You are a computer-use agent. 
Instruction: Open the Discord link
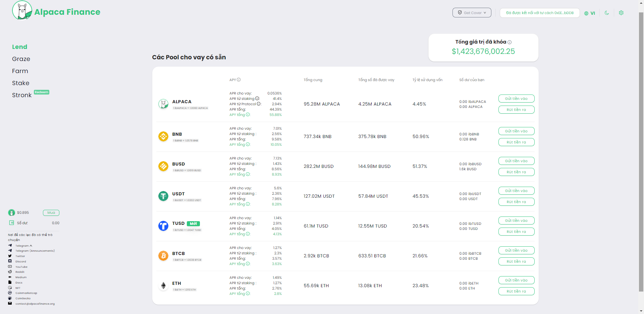[x=20, y=261]
